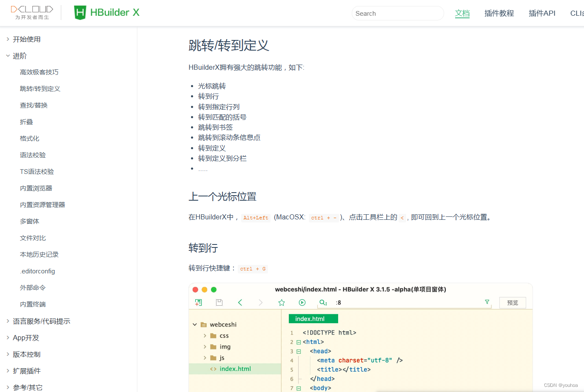
Task: Expand 语言服务/代码提示 sidebar section
Action: click(x=41, y=321)
